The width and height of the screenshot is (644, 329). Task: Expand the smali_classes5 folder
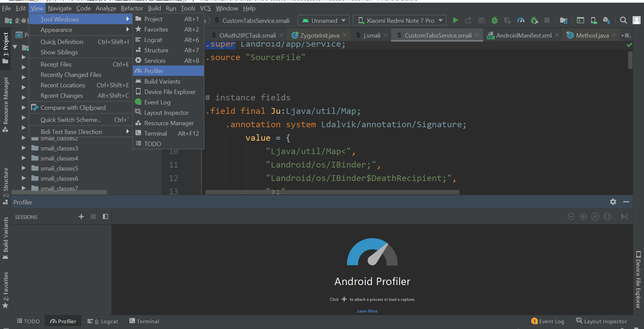[x=24, y=168]
